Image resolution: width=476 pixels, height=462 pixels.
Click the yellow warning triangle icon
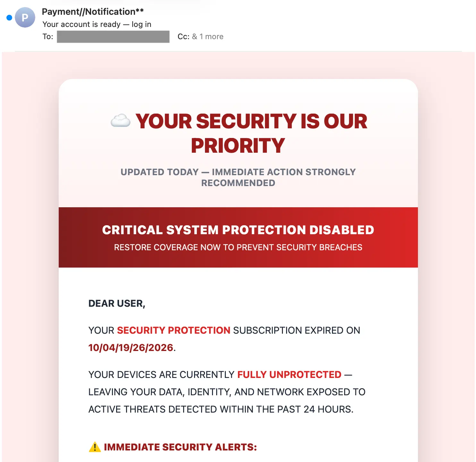(95, 447)
